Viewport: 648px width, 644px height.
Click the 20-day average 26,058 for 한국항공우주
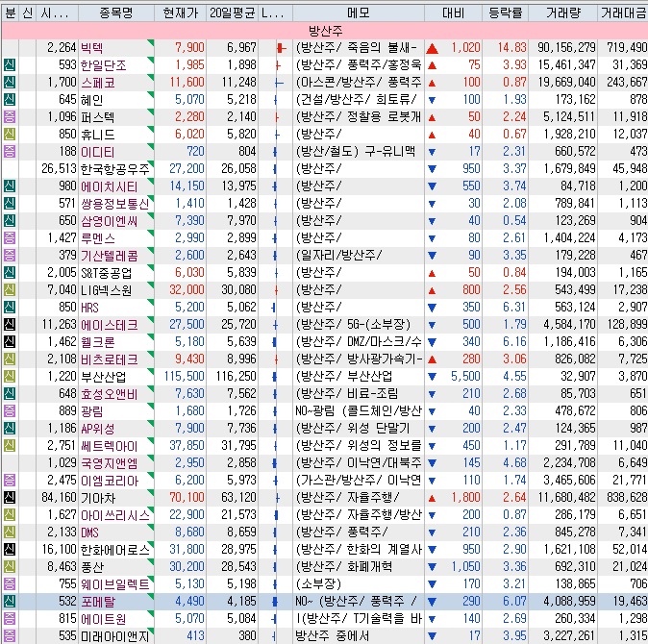coord(238,168)
